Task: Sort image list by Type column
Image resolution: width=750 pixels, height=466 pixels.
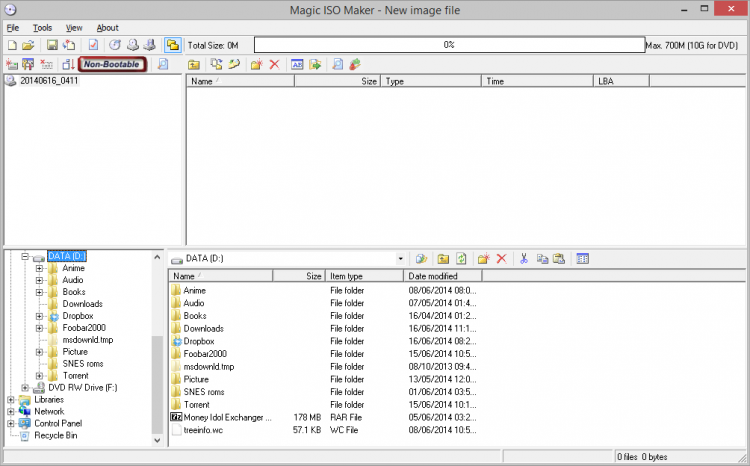Action: 431,81
